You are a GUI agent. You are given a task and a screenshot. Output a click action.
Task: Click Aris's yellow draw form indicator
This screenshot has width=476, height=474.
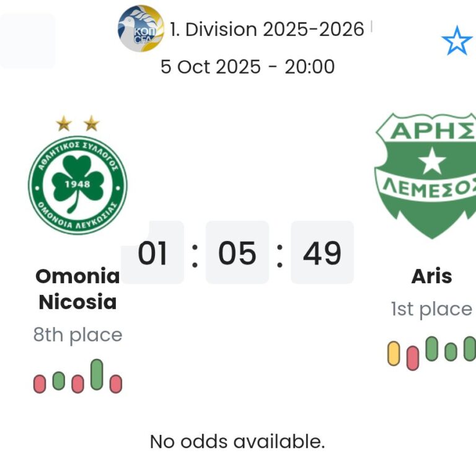394,353
